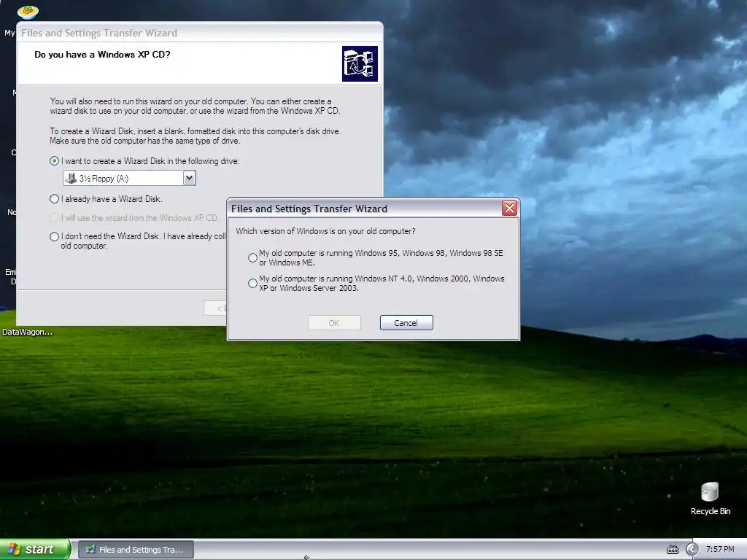Choose 'I already have a Wizard Disk' option
This screenshot has width=747, height=560.
tap(54, 198)
